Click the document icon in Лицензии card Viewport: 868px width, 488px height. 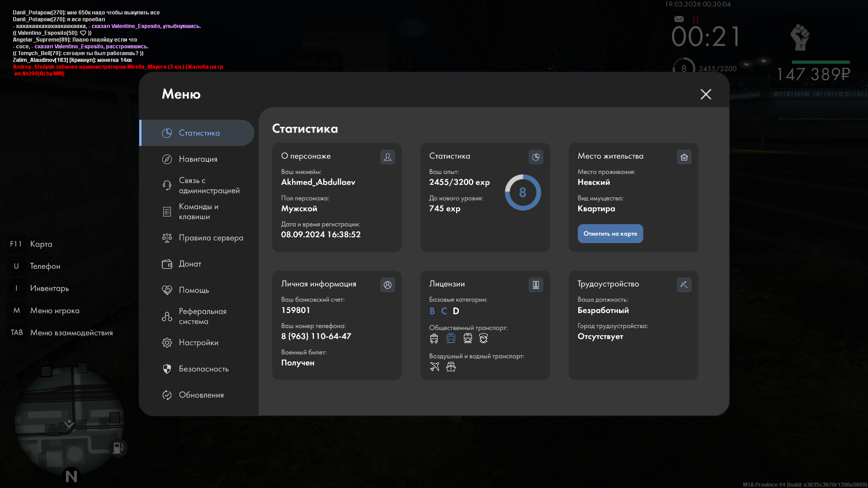pyautogui.click(x=536, y=285)
